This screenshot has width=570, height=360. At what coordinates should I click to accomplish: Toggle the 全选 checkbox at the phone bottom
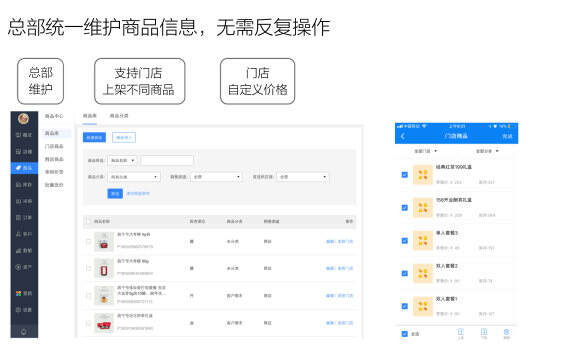point(405,334)
